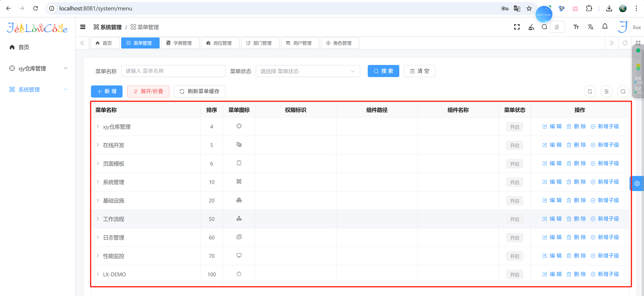Expand the LX-DEMO tree row

pos(98,274)
